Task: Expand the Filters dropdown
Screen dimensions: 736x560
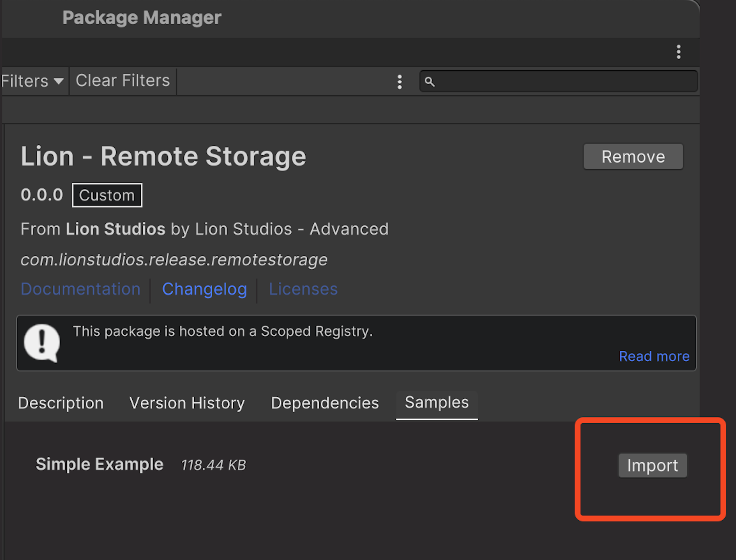Action: point(33,81)
